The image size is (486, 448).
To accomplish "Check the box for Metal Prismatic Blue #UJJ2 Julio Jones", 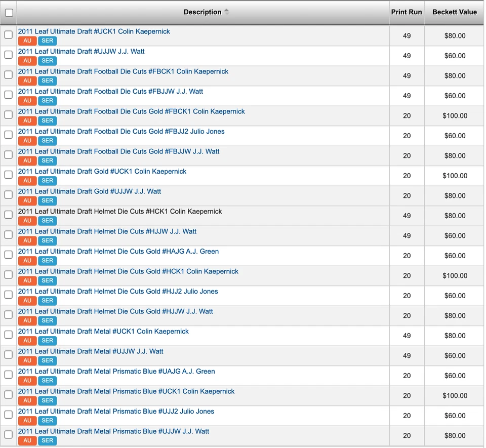I will point(9,414).
